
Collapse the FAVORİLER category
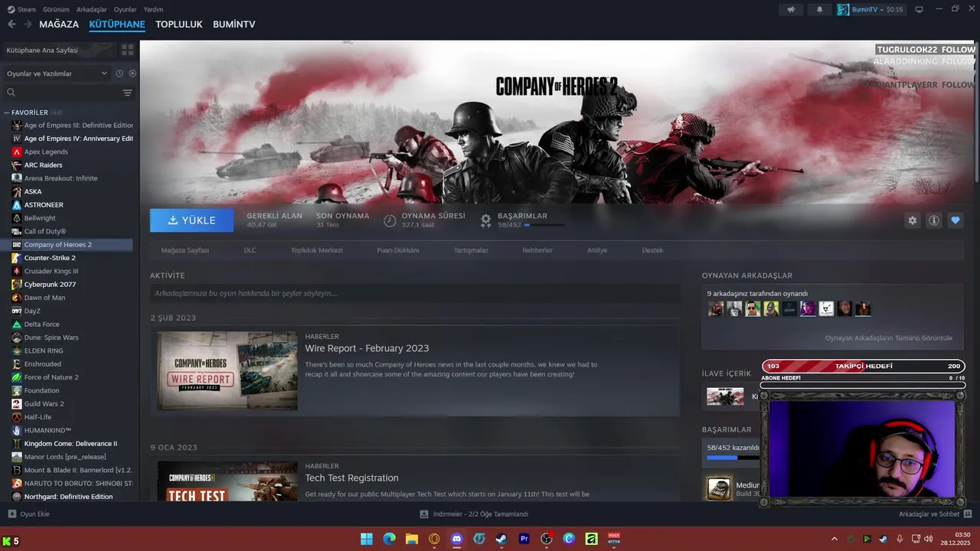pyautogui.click(x=7, y=112)
